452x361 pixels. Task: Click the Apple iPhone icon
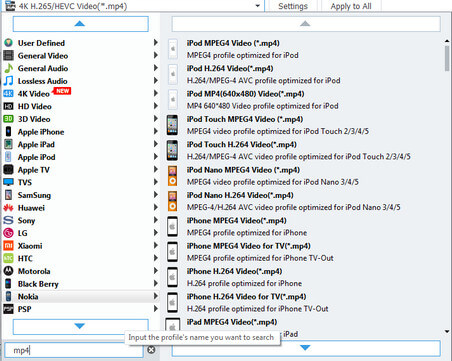pos(8,132)
